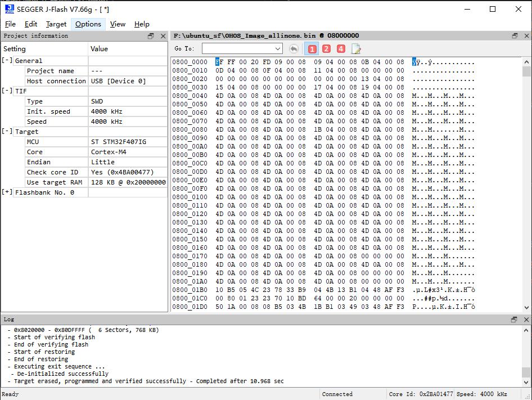Click the go back arrow icon
This screenshot has width=532, height=400.
click(x=294, y=49)
